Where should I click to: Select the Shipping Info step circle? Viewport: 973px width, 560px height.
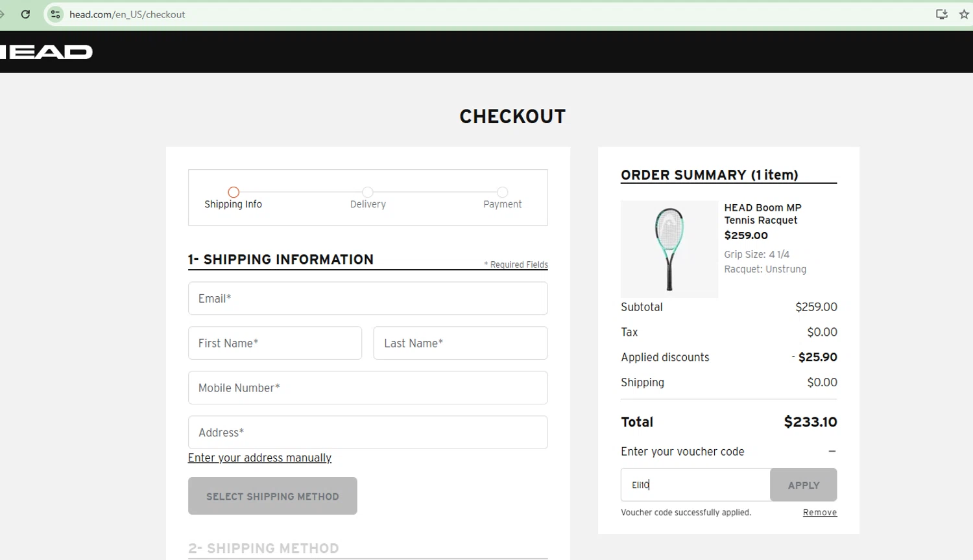click(234, 192)
